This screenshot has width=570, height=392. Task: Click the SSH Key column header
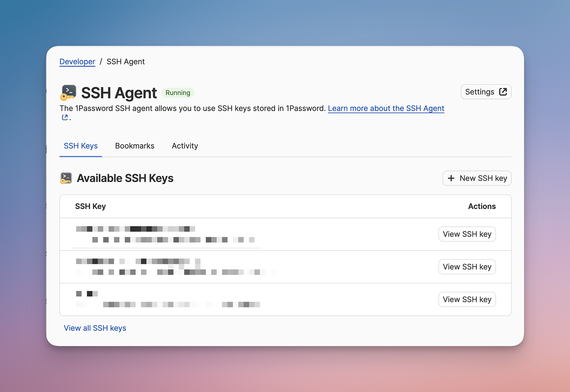pos(90,207)
